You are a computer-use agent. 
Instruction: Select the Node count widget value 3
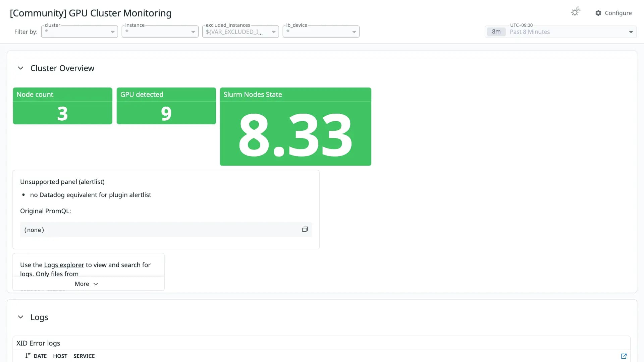tap(62, 113)
